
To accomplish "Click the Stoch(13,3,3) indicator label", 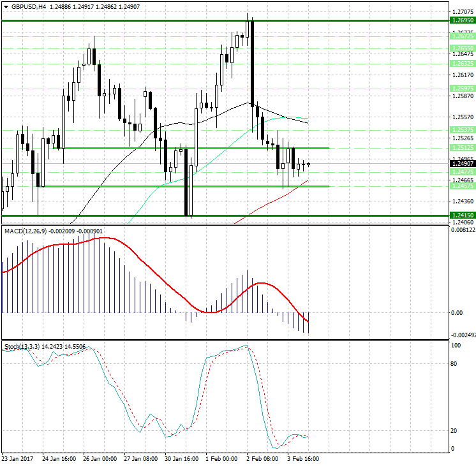I will click(22, 346).
